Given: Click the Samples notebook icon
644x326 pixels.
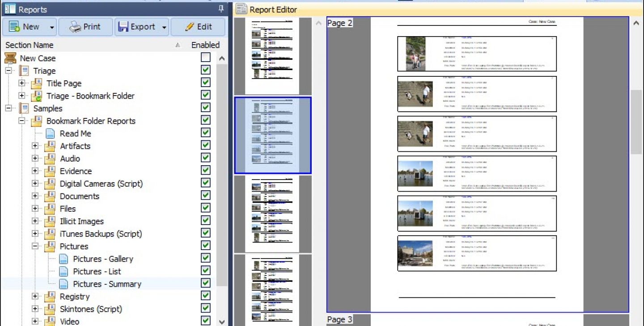Looking at the screenshot, I should coord(24,108).
